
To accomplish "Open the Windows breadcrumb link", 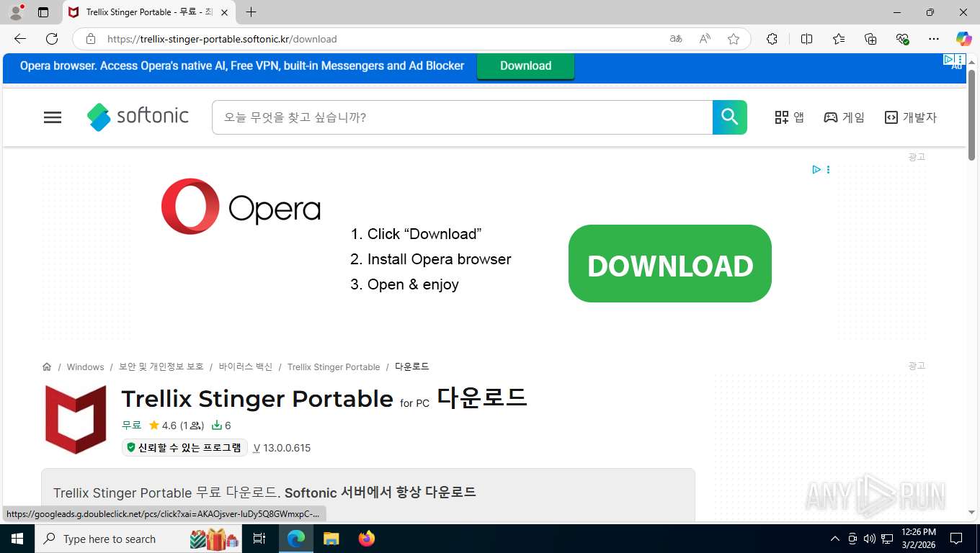I will tap(85, 367).
